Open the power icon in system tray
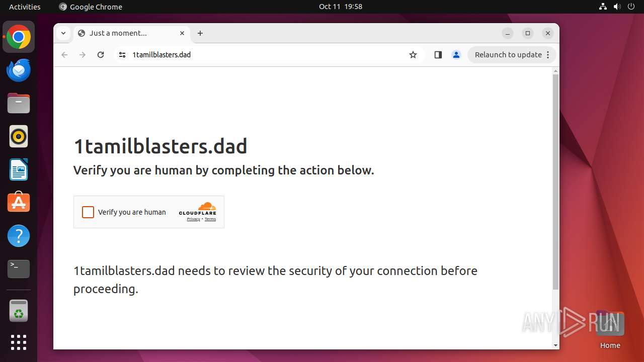Viewport: 644px width, 362px height. (631, 7)
